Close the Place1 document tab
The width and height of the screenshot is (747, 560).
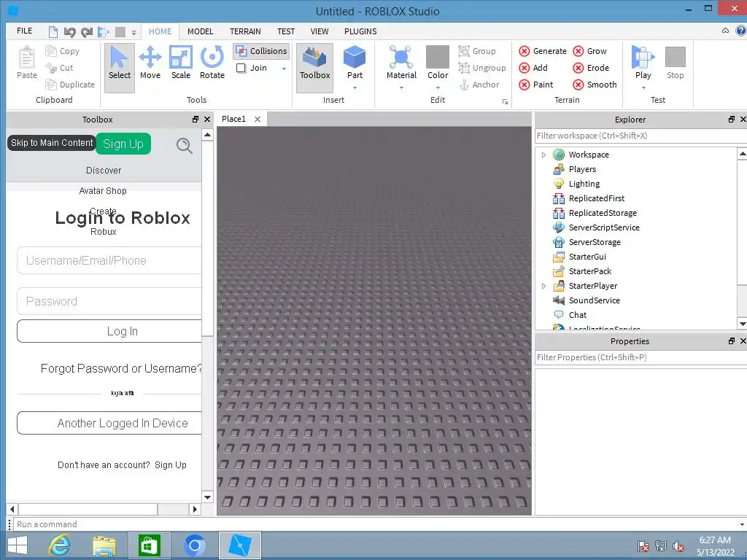click(258, 119)
